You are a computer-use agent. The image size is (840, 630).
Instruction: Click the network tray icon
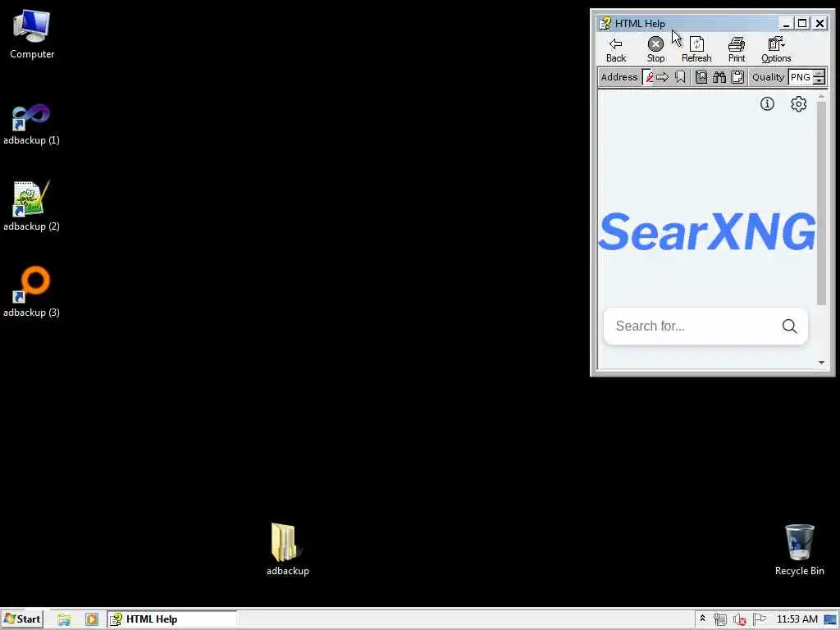pyautogui.click(x=720, y=620)
